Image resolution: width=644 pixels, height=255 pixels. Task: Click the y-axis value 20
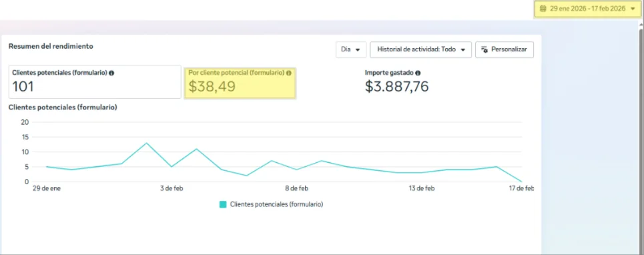pyautogui.click(x=25, y=122)
